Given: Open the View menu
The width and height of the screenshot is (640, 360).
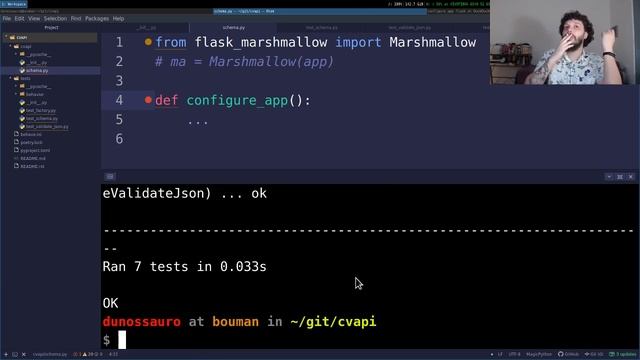Looking at the screenshot, I should (x=34, y=19).
